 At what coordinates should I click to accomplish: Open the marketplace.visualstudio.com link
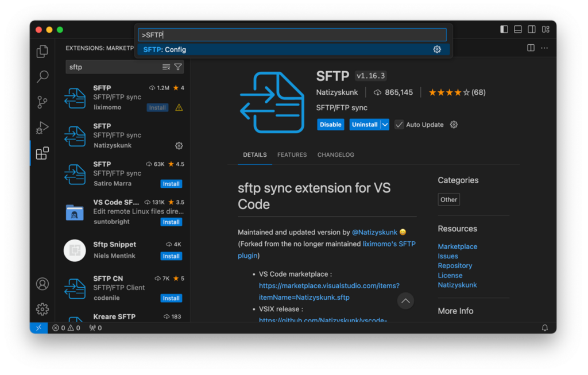point(329,291)
